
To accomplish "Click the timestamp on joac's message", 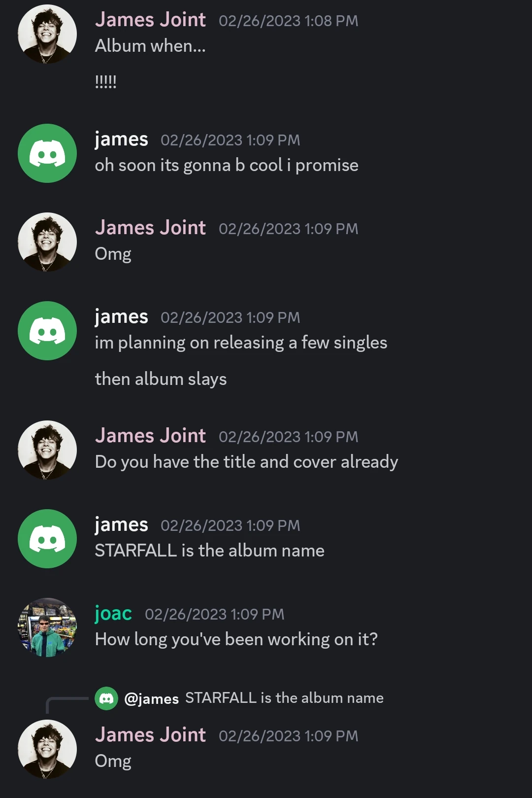I will 214,614.
